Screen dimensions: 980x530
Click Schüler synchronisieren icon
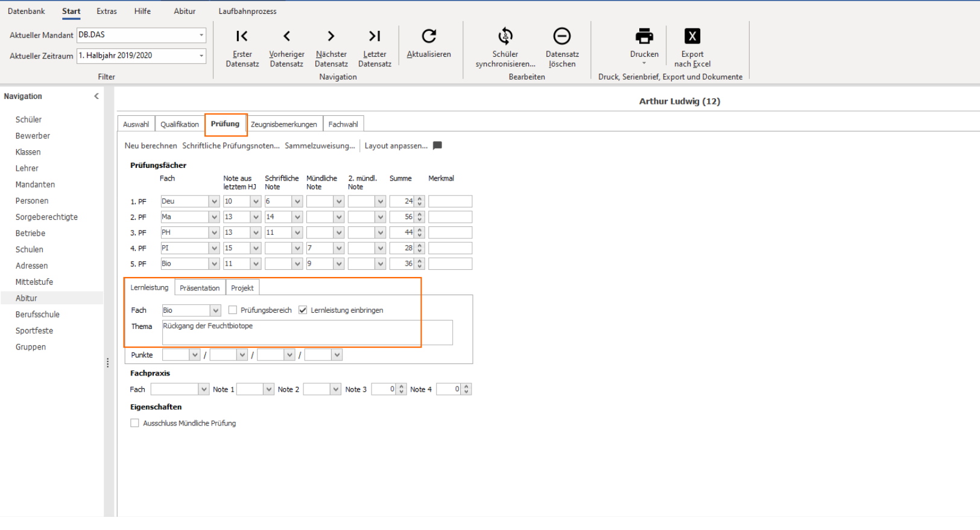point(505,36)
